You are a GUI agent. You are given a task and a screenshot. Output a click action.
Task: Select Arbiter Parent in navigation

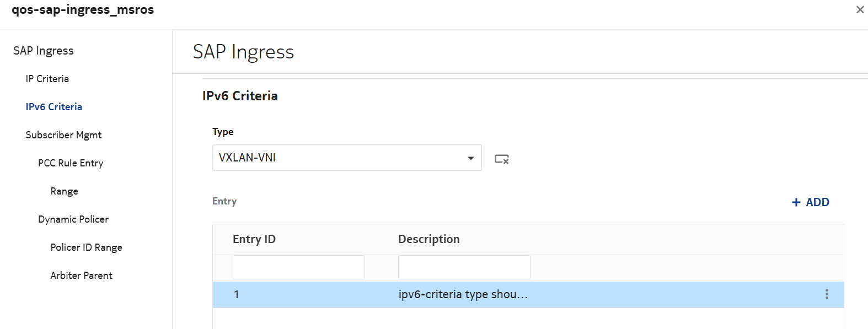click(x=81, y=276)
